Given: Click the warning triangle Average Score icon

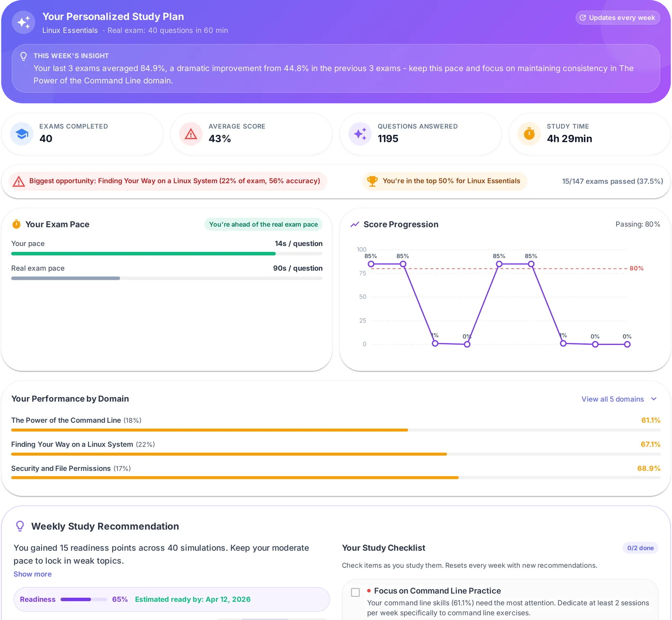Looking at the screenshot, I should 191,134.
